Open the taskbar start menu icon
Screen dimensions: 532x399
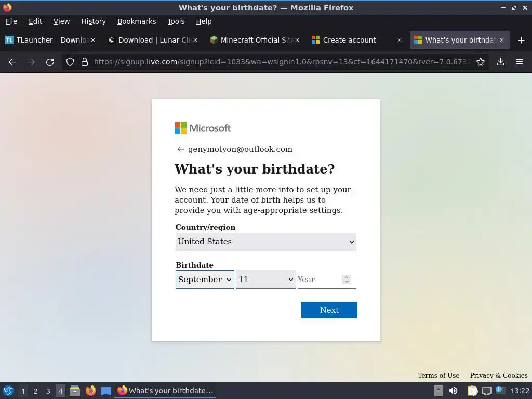[8, 391]
